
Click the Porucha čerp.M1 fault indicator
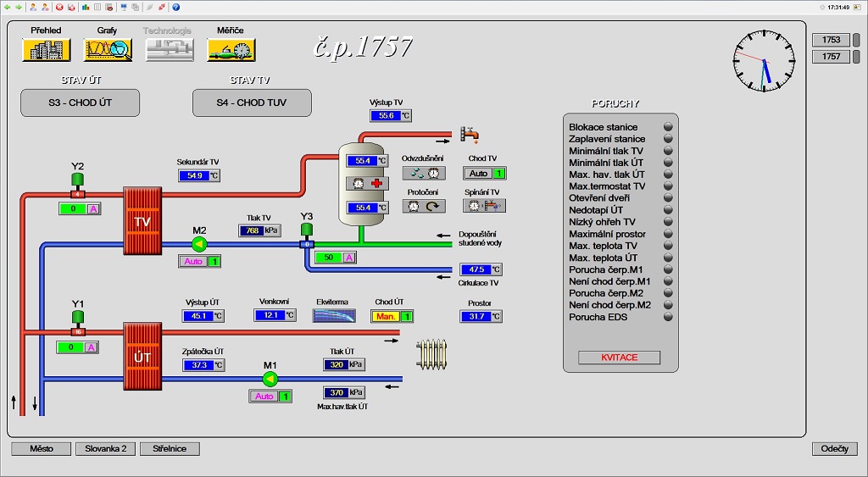point(668,269)
